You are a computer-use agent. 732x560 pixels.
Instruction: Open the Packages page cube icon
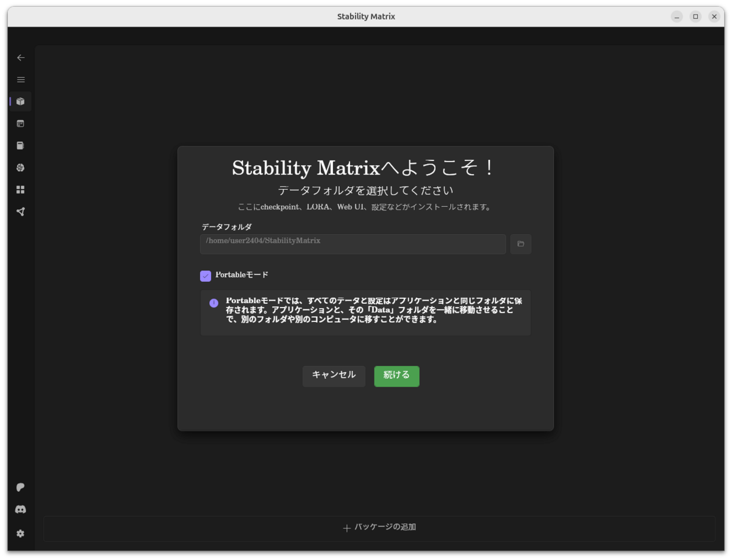21,101
